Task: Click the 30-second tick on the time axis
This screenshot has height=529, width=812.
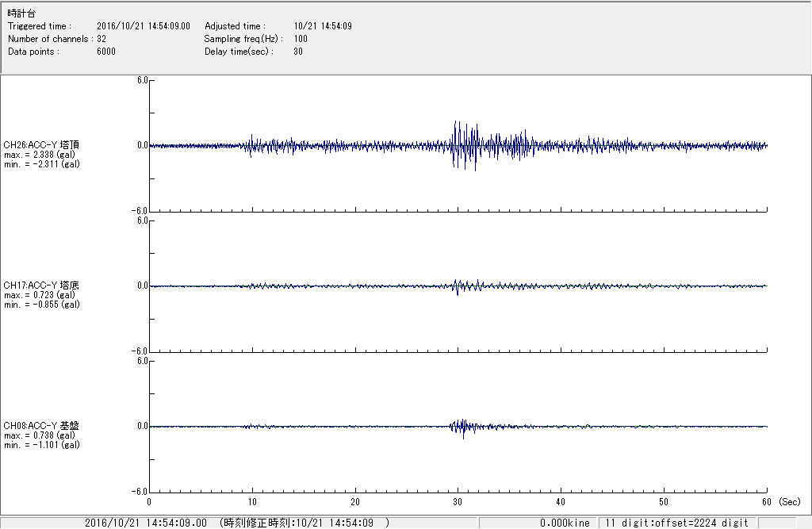Action: tap(458, 502)
